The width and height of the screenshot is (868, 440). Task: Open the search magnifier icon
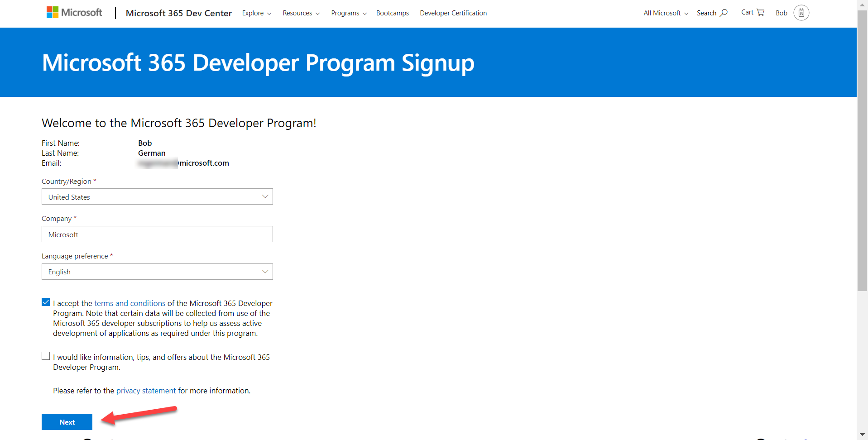(x=724, y=13)
